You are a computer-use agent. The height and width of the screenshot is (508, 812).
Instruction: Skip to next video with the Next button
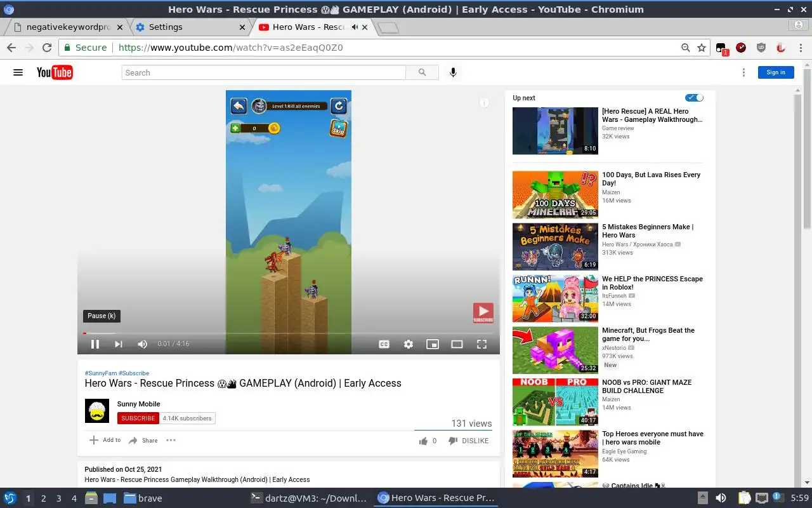(x=118, y=344)
